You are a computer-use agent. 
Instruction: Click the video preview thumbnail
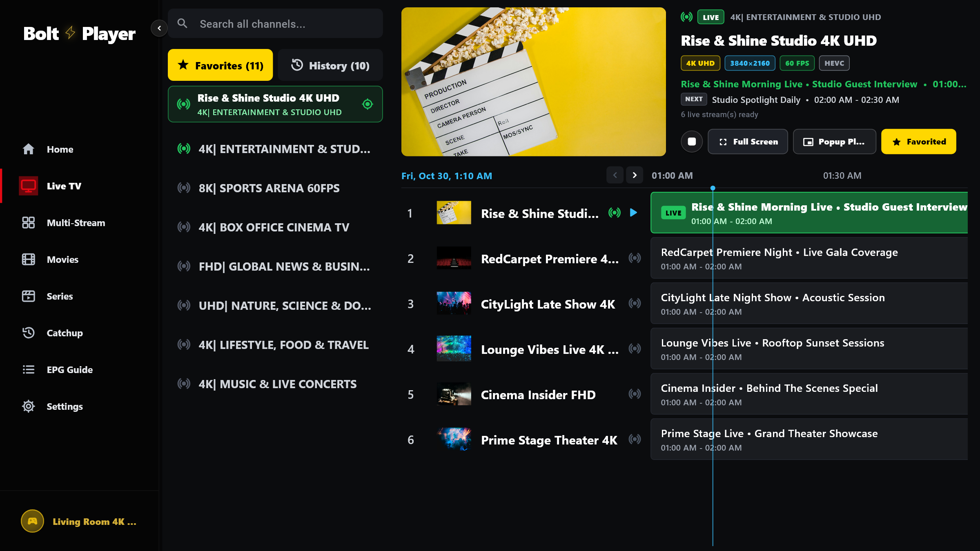pos(533,82)
